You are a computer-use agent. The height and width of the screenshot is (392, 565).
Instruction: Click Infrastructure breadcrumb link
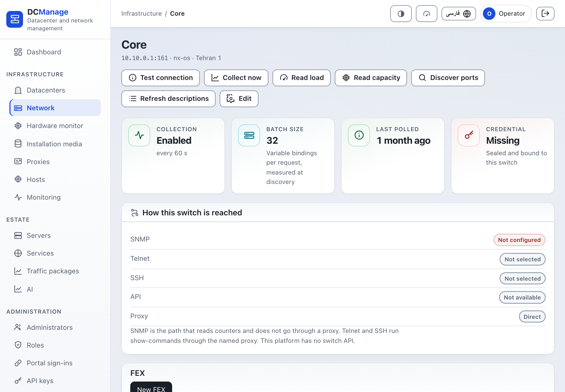coord(142,14)
